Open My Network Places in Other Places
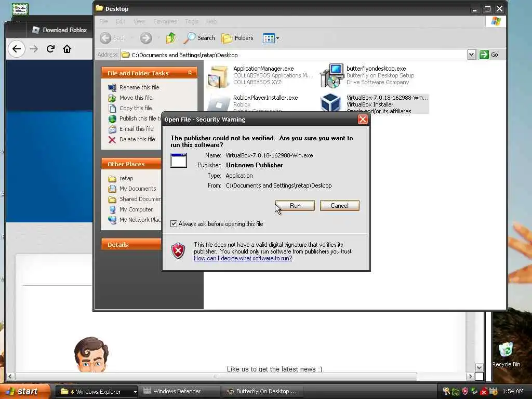The image size is (532, 399). [x=140, y=220]
